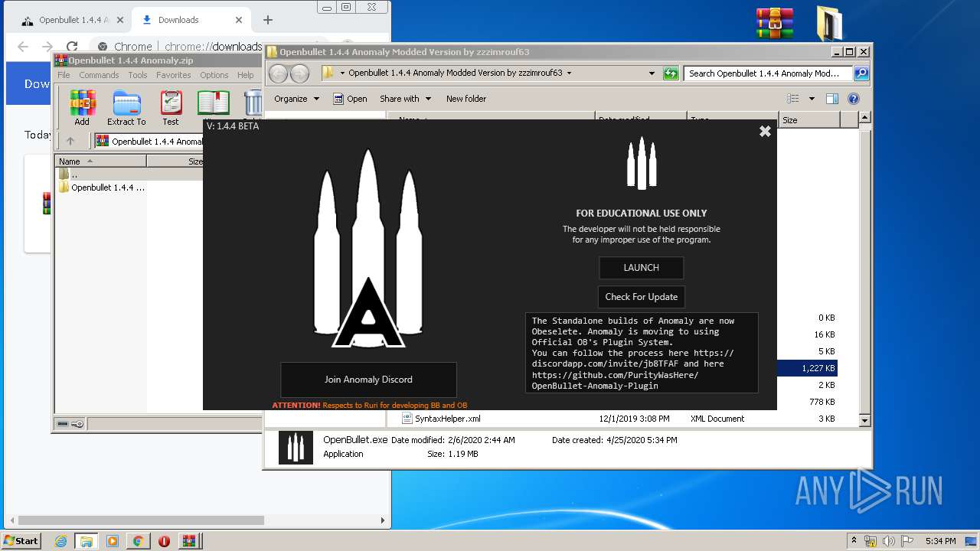Image resolution: width=980 pixels, height=551 pixels.
Task: Open WinRAR Tools menu
Action: pyautogui.click(x=138, y=75)
